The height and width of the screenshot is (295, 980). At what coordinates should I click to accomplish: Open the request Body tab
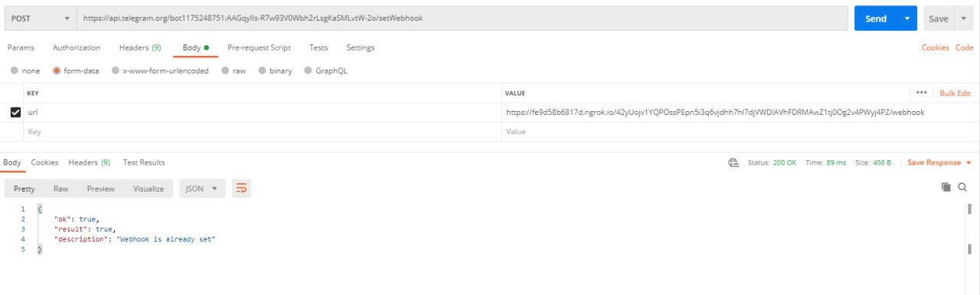pyautogui.click(x=195, y=48)
